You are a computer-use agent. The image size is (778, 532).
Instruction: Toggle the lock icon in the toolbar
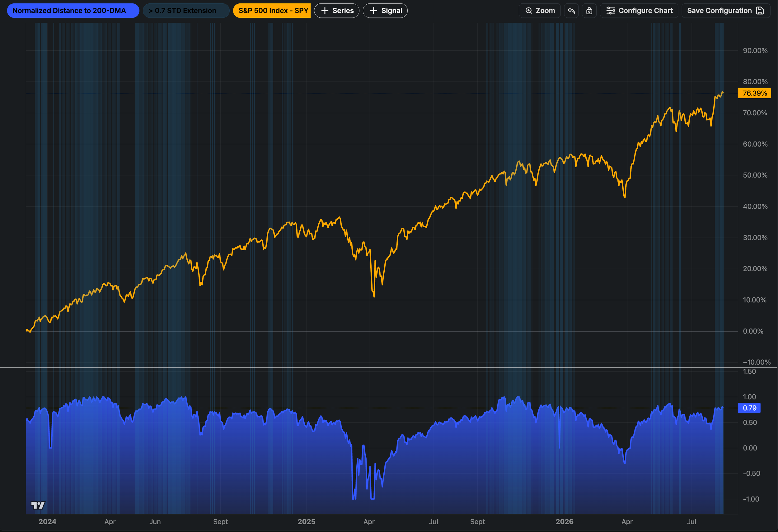pyautogui.click(x=589, y=11)
